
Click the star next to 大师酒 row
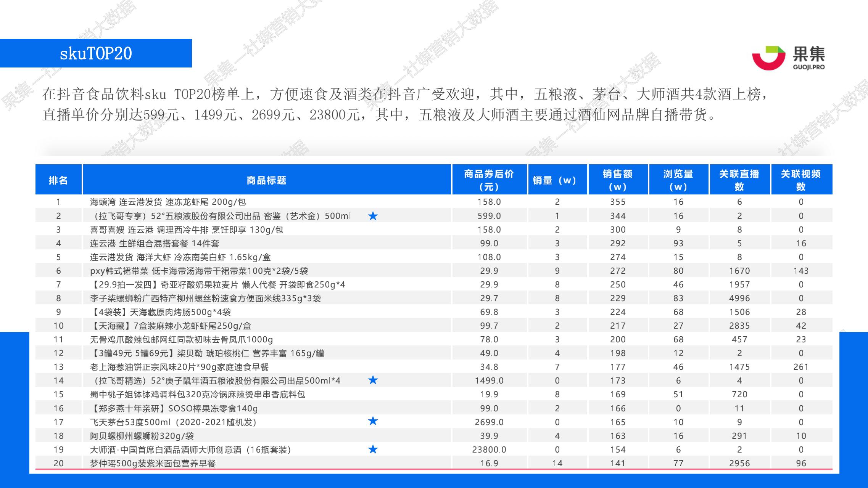pos(373,449)
